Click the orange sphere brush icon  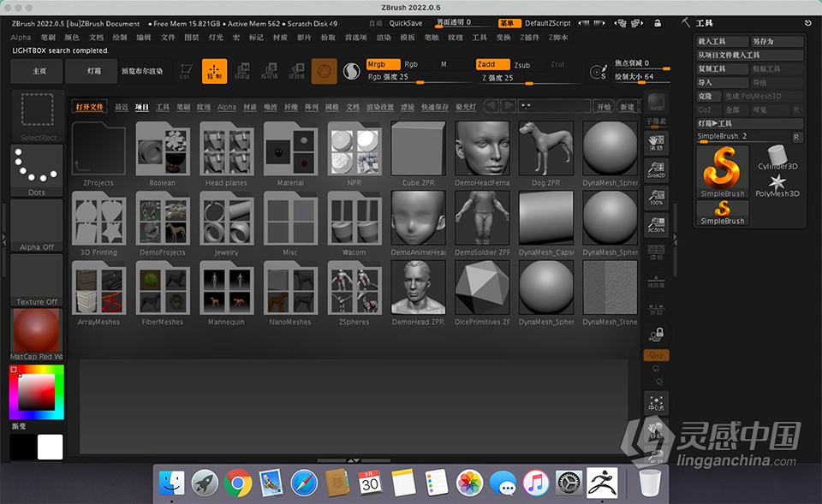click(324, 71)
